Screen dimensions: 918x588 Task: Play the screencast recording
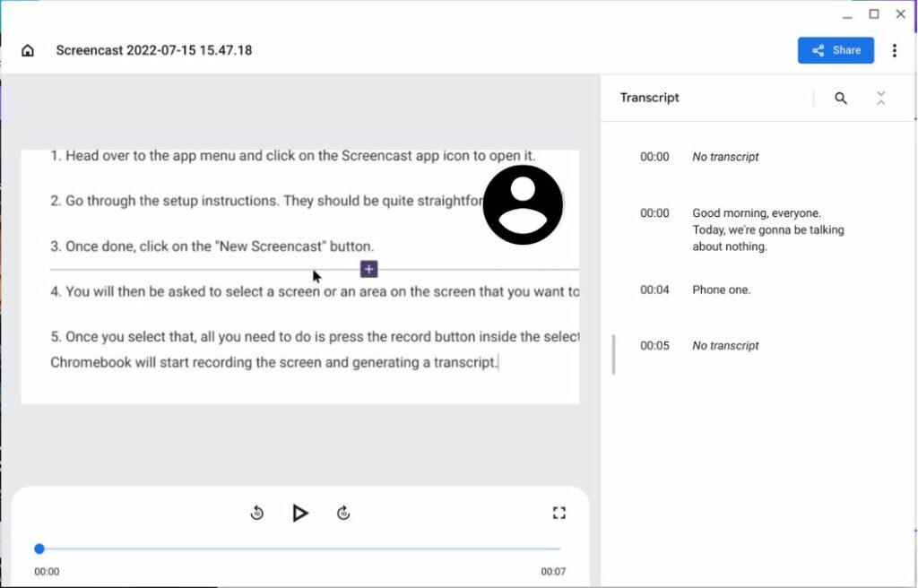(300, 513)
